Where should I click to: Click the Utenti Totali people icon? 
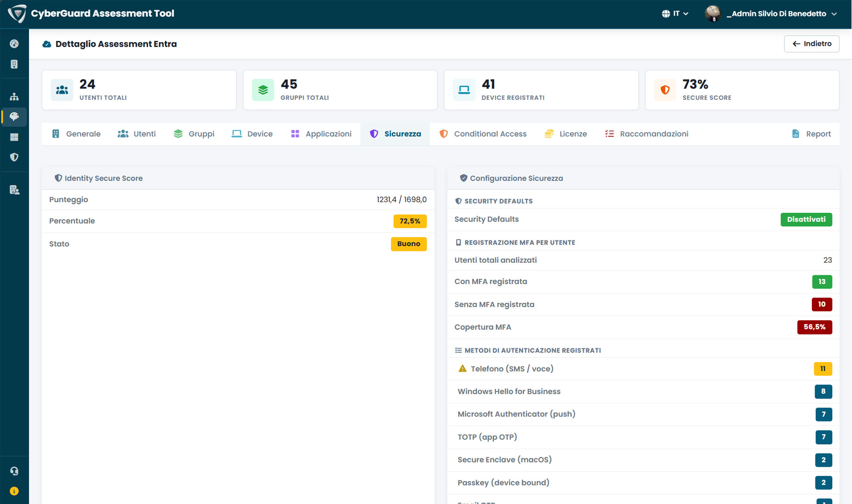tap(62, 90)
